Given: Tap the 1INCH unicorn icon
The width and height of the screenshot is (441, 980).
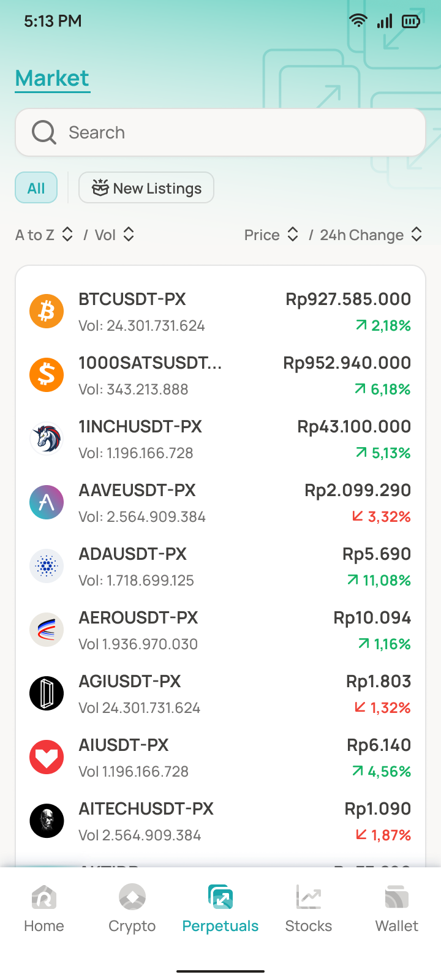Looking at the screenshot, I should point(47,439).
